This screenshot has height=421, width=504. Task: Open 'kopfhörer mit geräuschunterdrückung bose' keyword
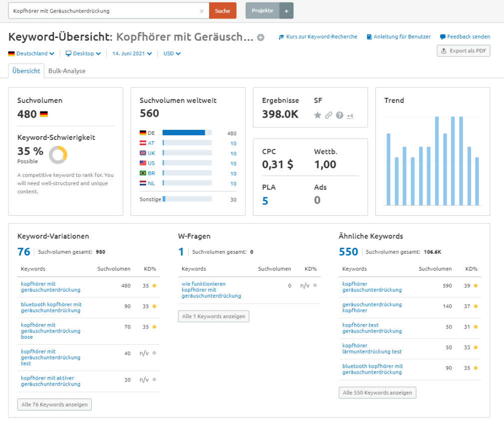(50, 331)
